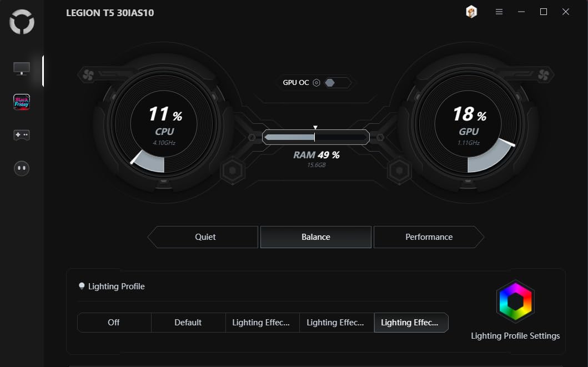The height and width of the screenshot is (367, 588).
Task: Click the Legion logo in sidebar
Action: [22, 22]
